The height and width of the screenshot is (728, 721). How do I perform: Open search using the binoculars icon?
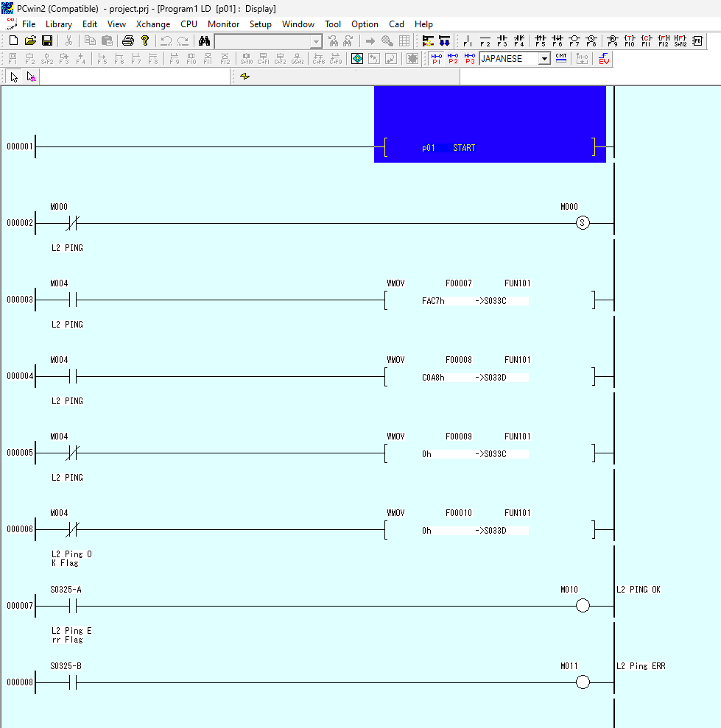(205, 41)
